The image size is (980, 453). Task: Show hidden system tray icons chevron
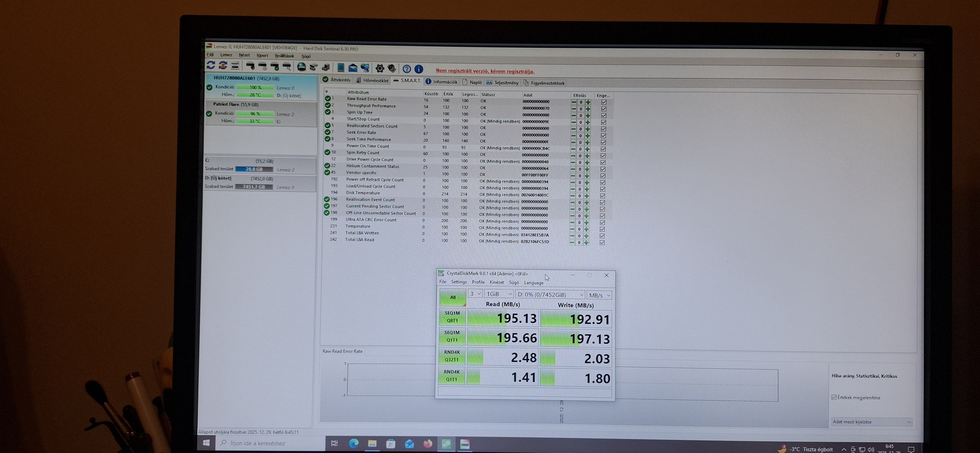(x=844, y=450)
